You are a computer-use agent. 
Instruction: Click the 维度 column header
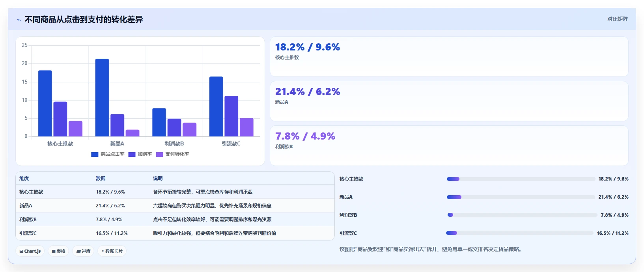pyautogui.click(x=24, y=179)
